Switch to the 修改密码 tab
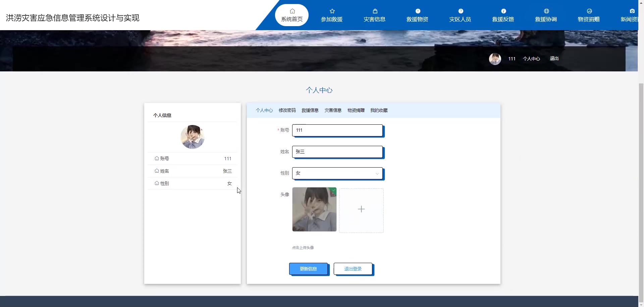Viewport: 644px width, 307px height. [287, 110]
